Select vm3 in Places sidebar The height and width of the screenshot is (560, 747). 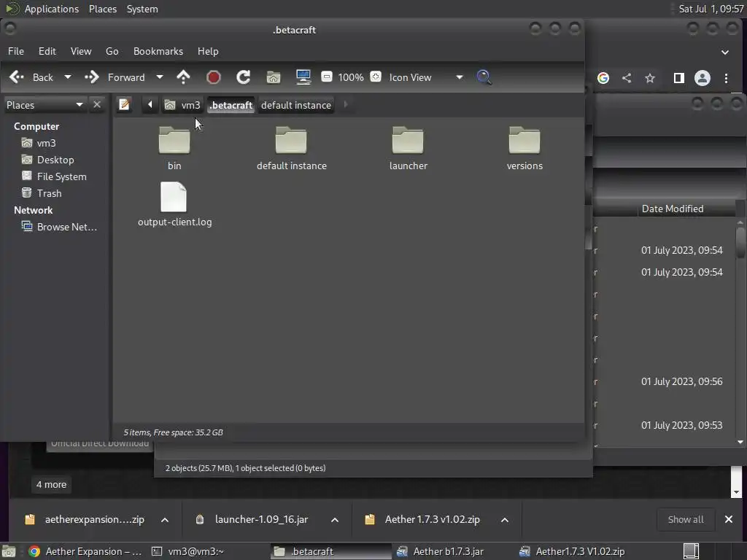tap(46, 143)
